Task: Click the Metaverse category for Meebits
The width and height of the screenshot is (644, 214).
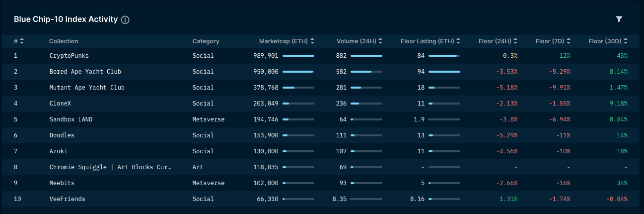Action: pos(209,183)
